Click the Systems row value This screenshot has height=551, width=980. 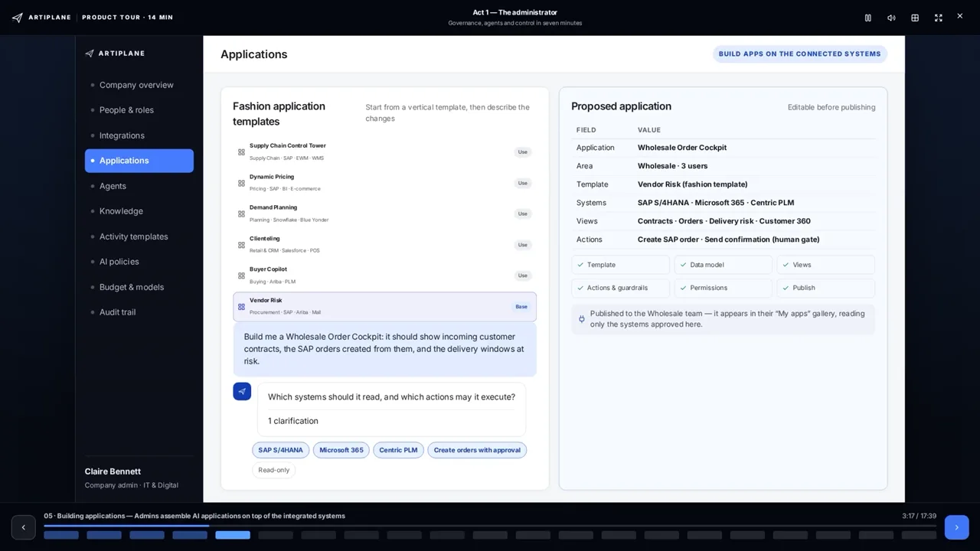point(716,203)
